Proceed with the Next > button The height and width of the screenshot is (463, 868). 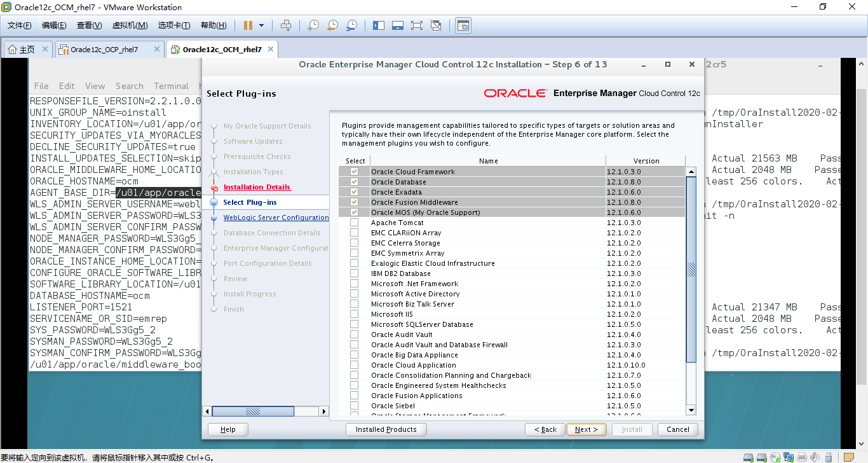587,429
